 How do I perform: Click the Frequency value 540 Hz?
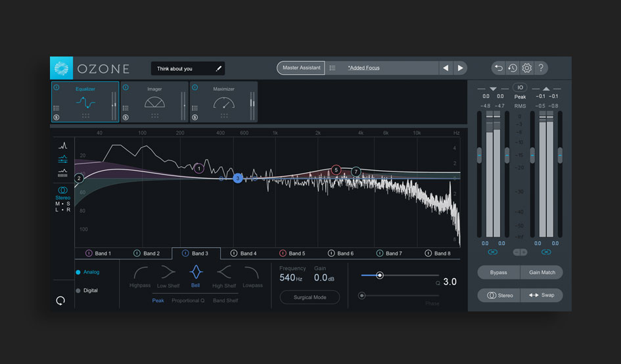click(x=290, y=278)
